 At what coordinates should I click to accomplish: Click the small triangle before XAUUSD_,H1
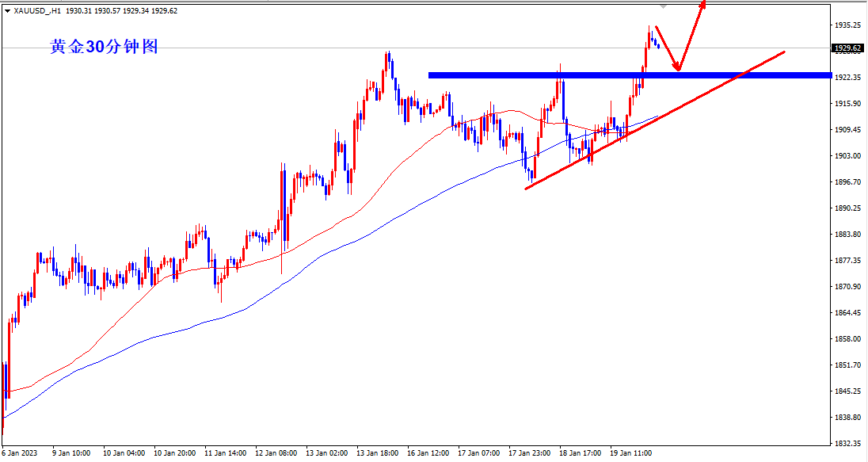(7, 10)
